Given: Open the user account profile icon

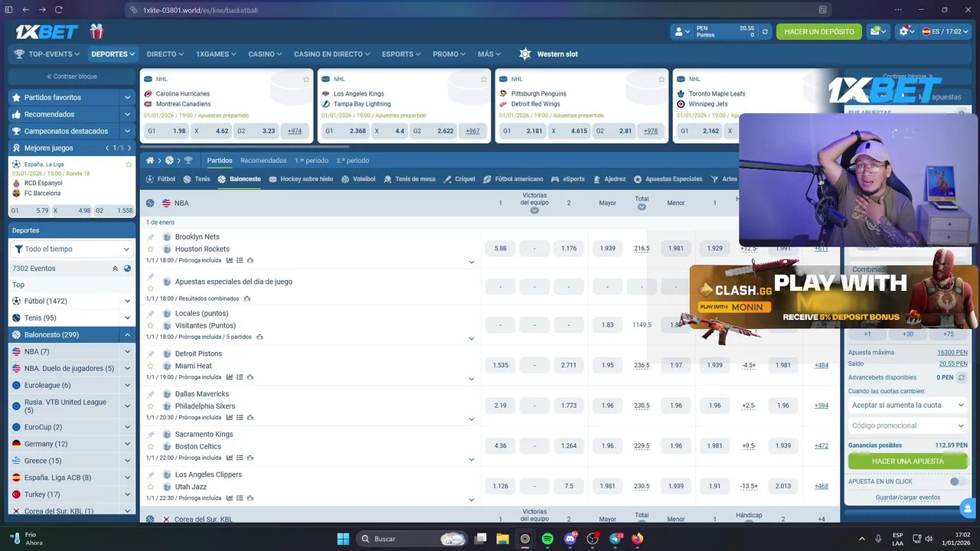Looking at the screenshot, I should point(681,31).
